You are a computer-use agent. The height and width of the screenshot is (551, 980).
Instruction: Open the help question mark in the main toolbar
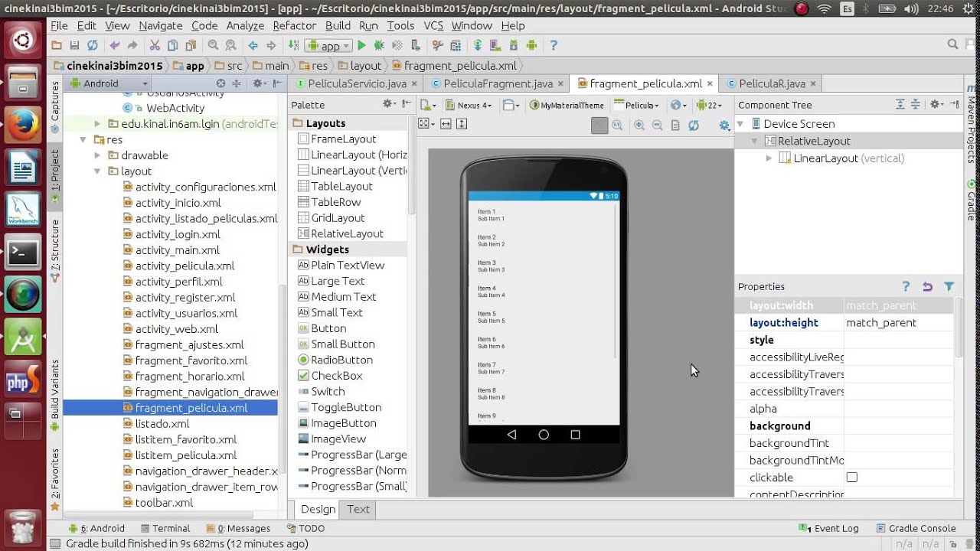tap(554, 46)
